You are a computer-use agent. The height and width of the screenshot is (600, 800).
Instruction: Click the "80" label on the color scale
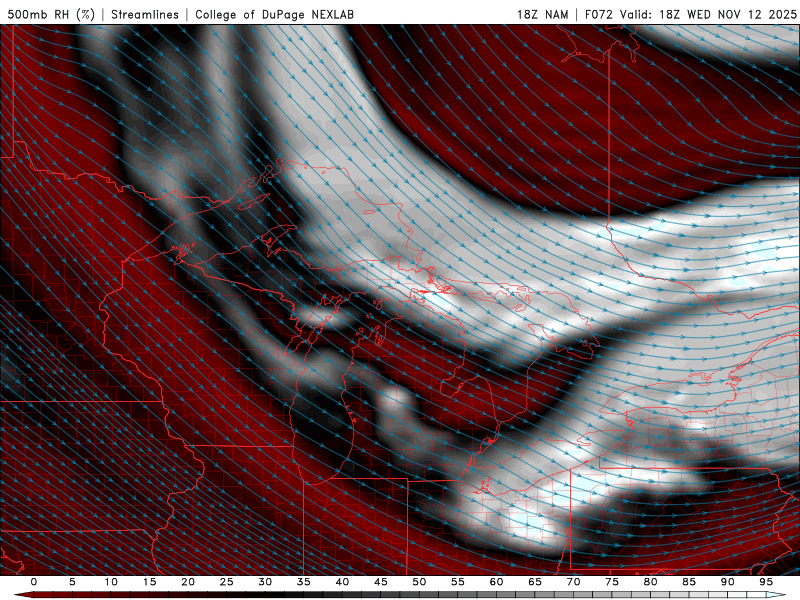pos(651,582)
